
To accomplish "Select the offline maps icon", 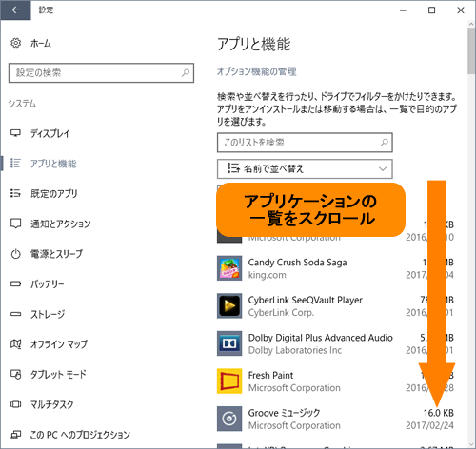I will coord(15,343).
